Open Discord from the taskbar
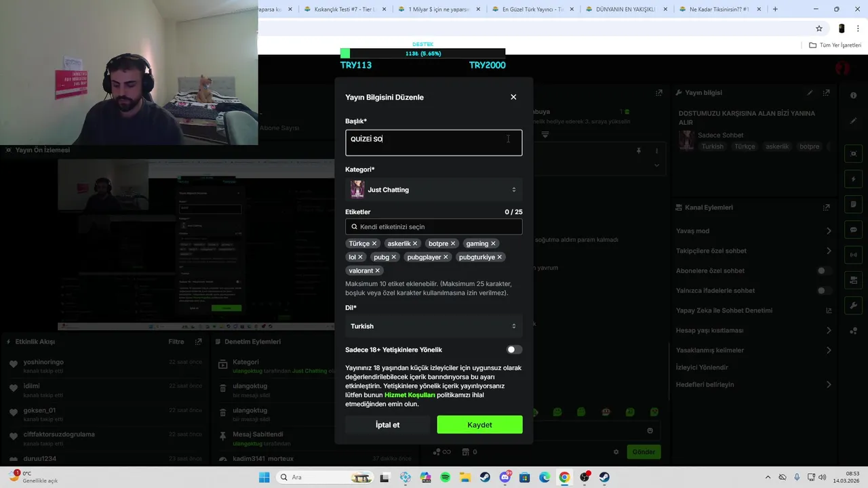 (x=505, y=477)
